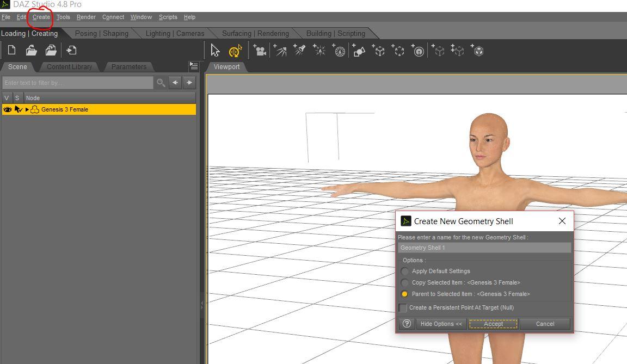Click the Import file icon
The width and height of the screenshot is (627, 364).
pos(71,51)
